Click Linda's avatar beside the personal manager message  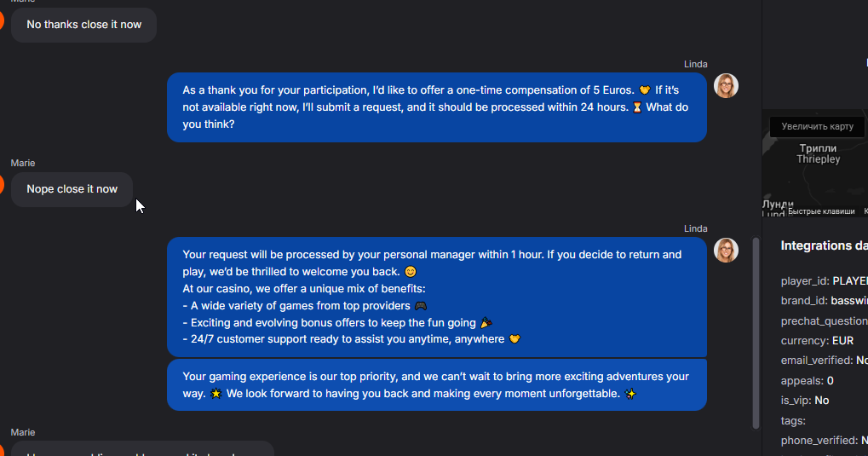(x=726, y=250)
